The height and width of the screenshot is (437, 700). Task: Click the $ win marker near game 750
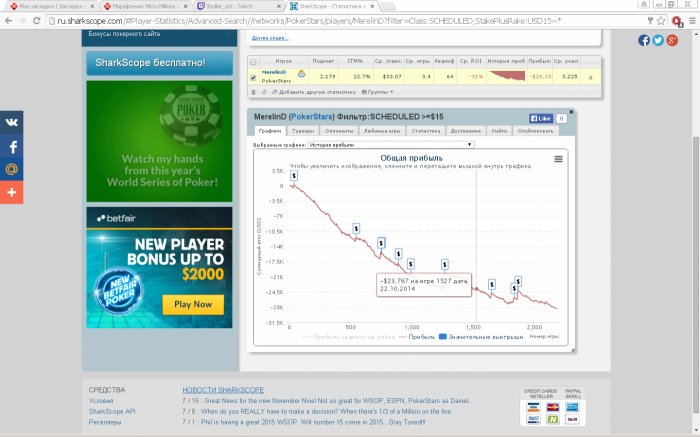[381, 243]
